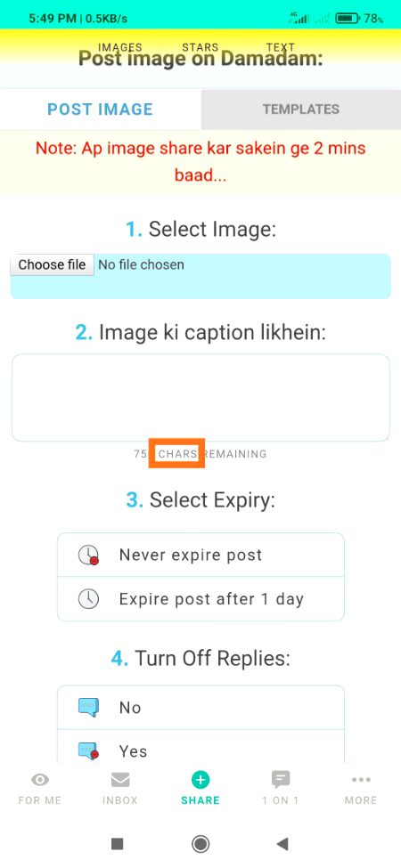Open the Images link at top
401x868 pixels.
pyautogui.click(x=120, y=47)
